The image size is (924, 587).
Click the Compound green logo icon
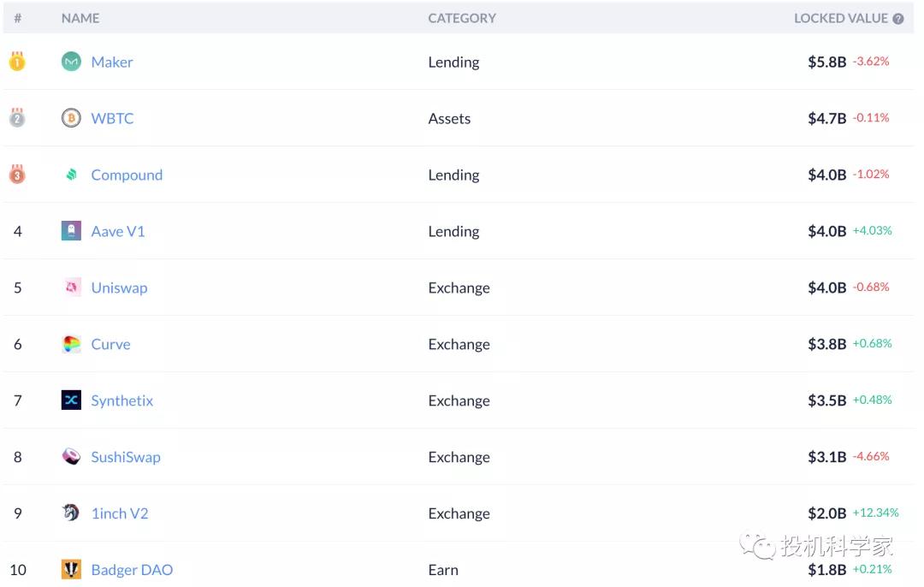pos(71,175)
